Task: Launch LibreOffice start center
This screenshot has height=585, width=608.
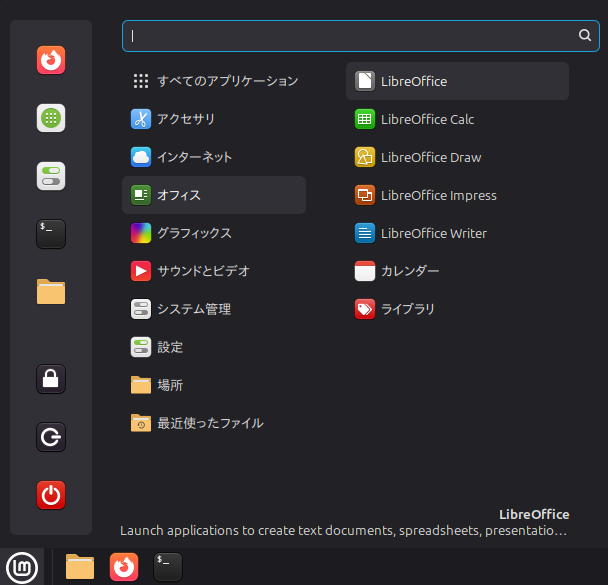Action: point(458,81)
